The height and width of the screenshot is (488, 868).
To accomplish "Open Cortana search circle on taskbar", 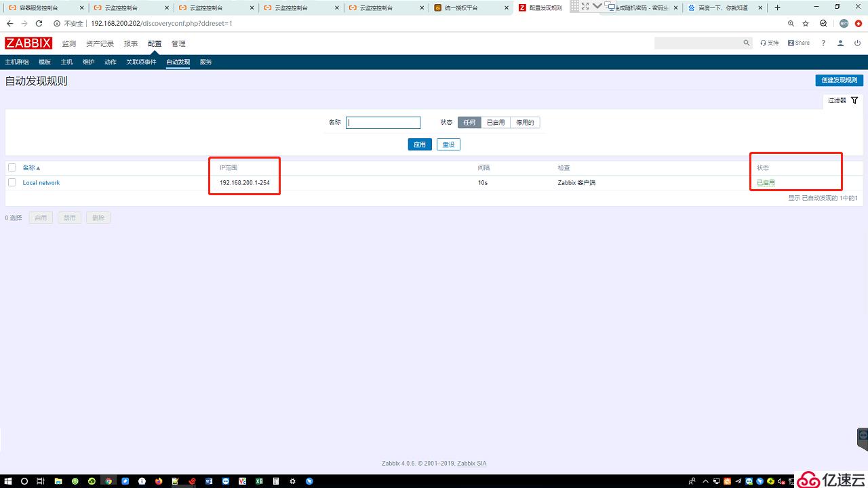I will point(24,481).
